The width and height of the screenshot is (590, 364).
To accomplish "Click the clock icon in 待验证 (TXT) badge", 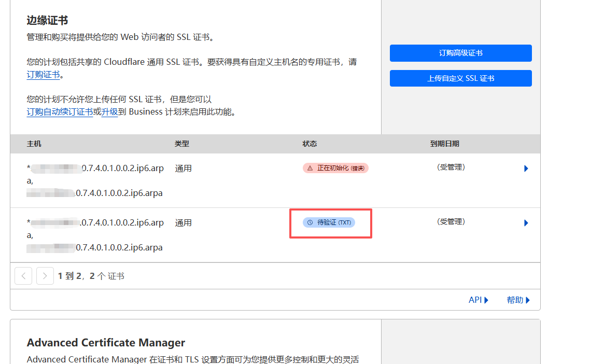I will tap(310, 222).
